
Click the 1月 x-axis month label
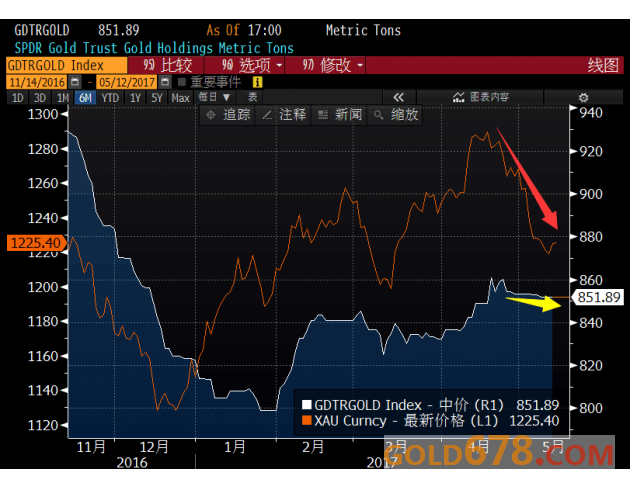click(235, 447)
